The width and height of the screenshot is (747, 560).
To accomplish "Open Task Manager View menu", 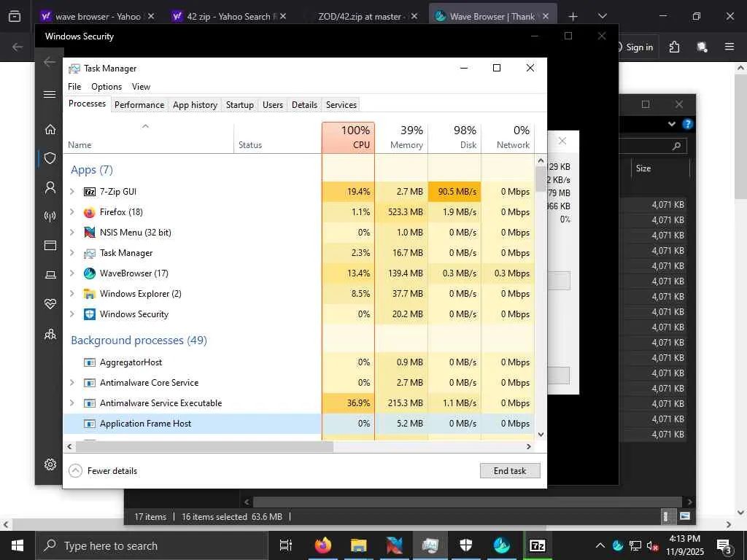I will (141, 87).
